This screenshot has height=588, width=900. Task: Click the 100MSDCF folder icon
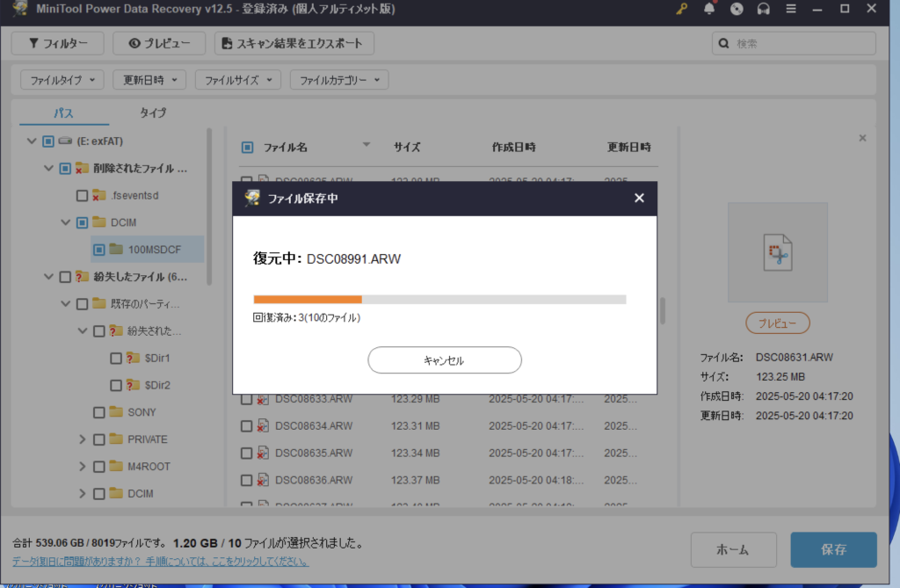tap(117, 250)
